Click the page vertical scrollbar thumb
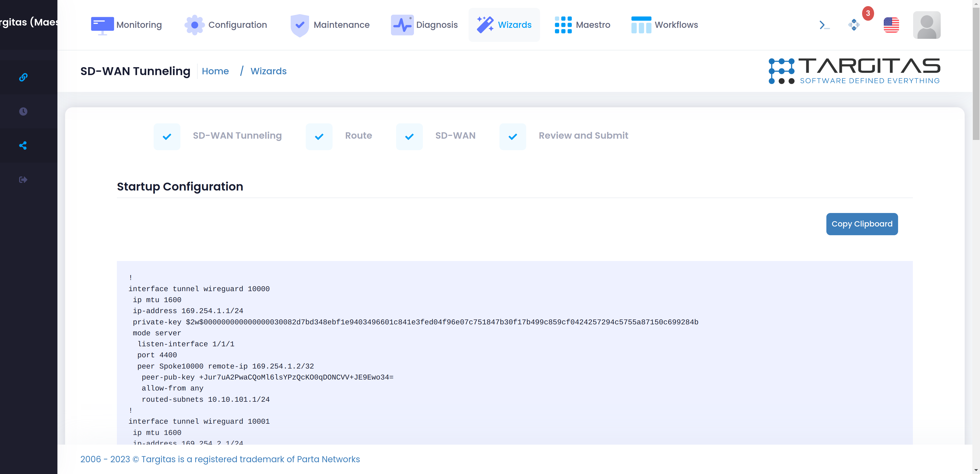Screen dimensions: 980x474 (x=976, y=74)
